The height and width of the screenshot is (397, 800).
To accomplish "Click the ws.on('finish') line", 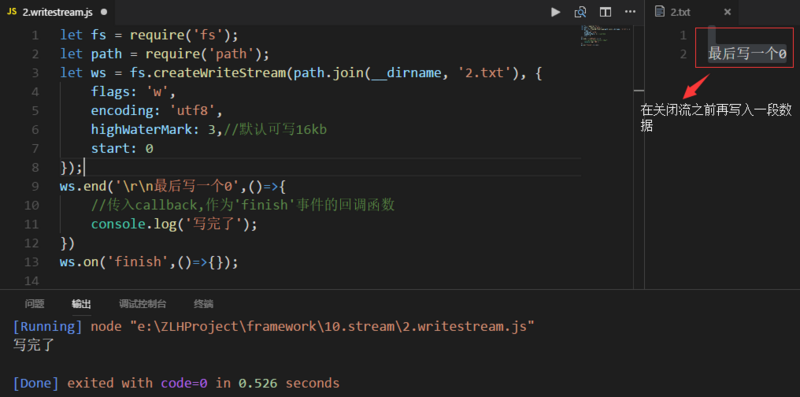I will [149, 262].
